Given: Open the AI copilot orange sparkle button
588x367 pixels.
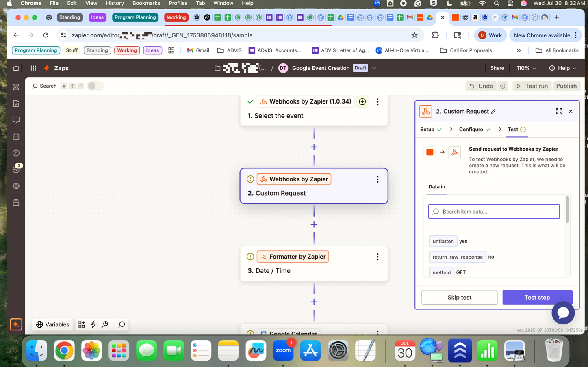Looking at the screenshot, I should click(x=16, y=324).
